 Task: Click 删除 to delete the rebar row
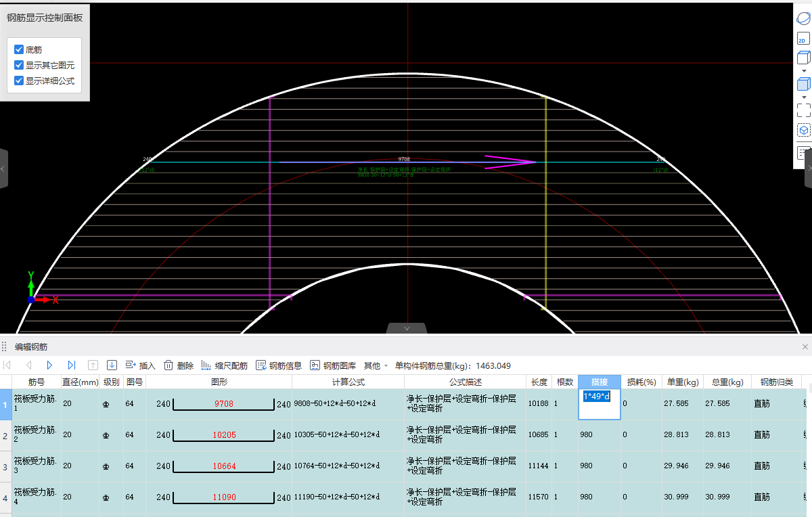coord(179,365)
